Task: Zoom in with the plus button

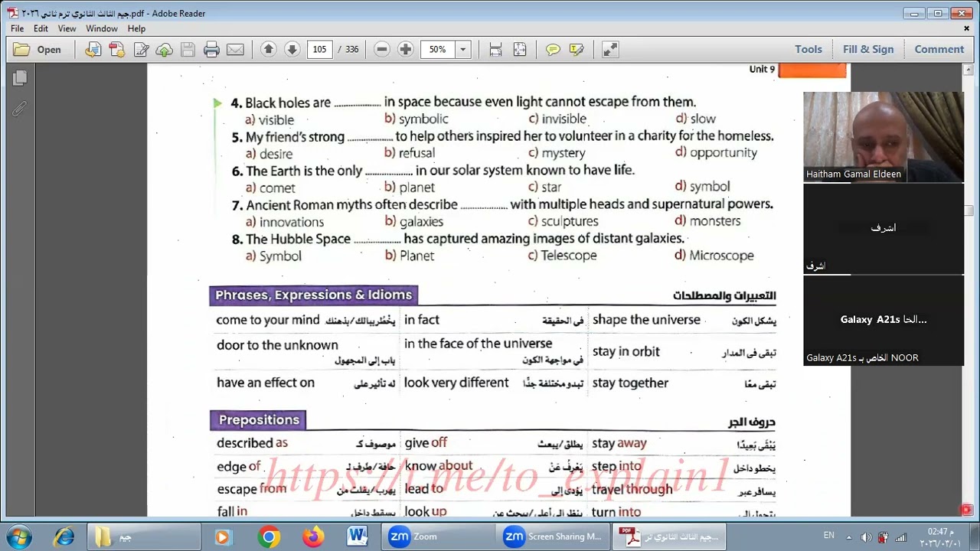Action: [405, 50]
